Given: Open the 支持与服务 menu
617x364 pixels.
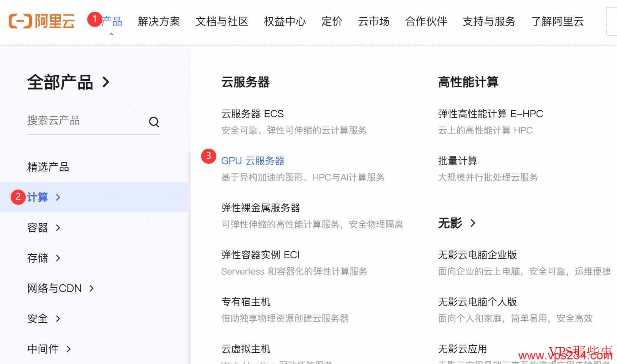Looking at the screenshot, I should [489, 21].
